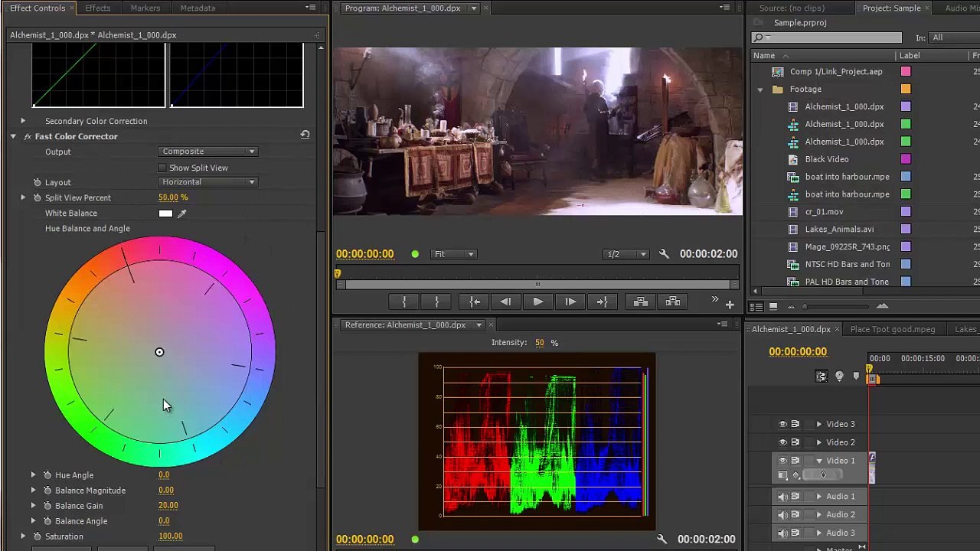Click the Lift button
The image size is (980, 551).
tap(640, 302)
